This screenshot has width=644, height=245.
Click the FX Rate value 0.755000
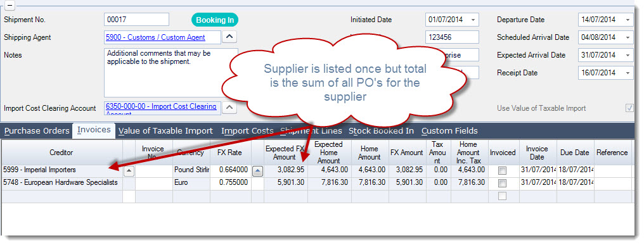point(231,183)
